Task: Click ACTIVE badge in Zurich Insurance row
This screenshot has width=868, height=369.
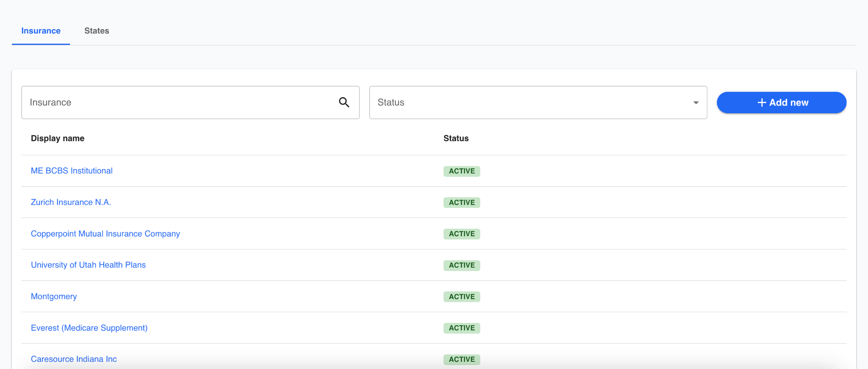Action: click(x=462, y=202)
